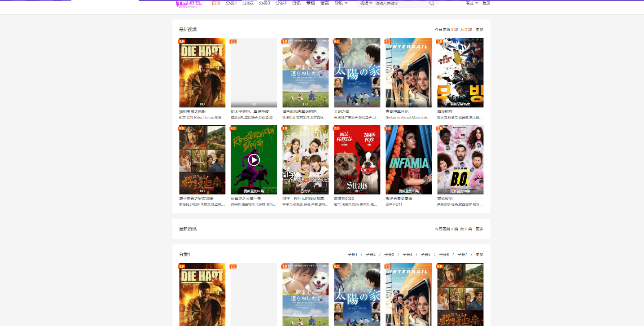644x326 pixels.
Task: Open 分类3 in navigation bar
Action: 264,3
